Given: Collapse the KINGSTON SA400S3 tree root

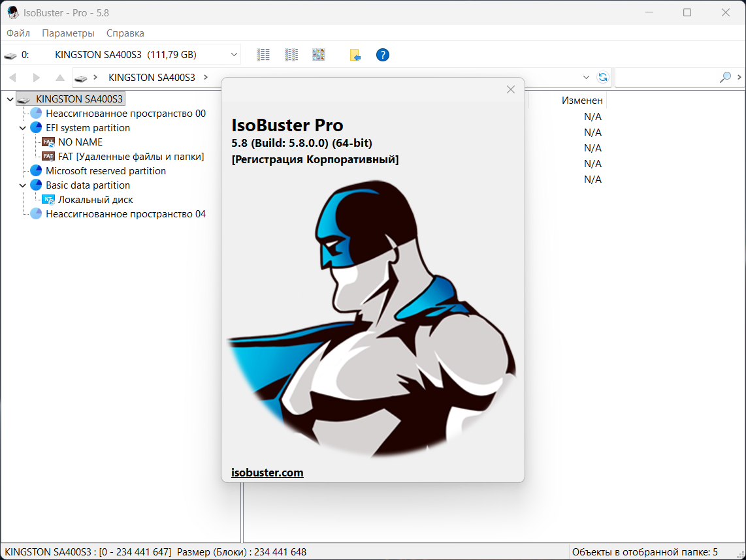Looking at the screenshot, I should tap(10, 99).
